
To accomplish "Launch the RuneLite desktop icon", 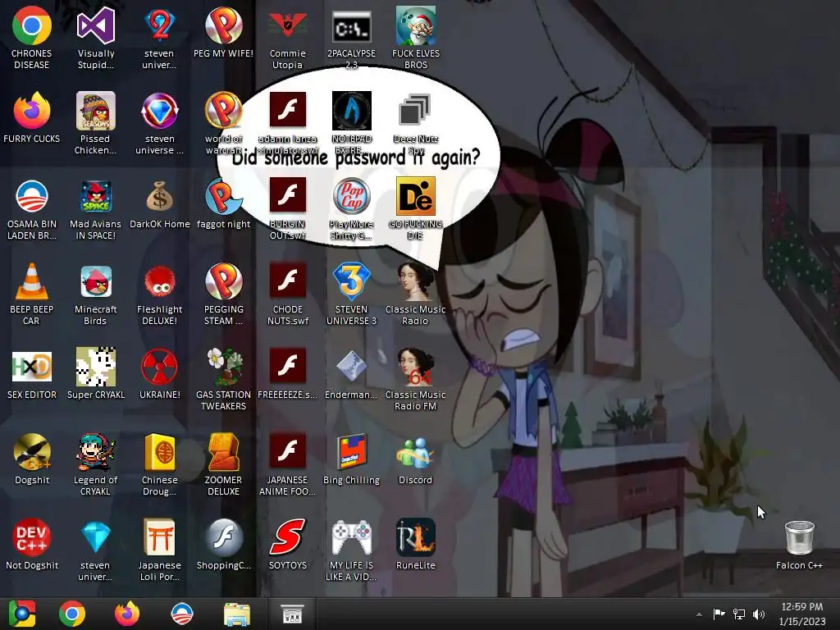I will pyautogui.click(x=415, y=545).
